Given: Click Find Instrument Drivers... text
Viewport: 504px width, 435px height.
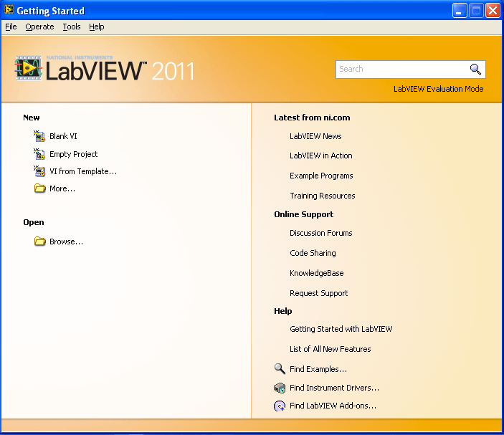Looking at the screenshot, I should 334,388.
